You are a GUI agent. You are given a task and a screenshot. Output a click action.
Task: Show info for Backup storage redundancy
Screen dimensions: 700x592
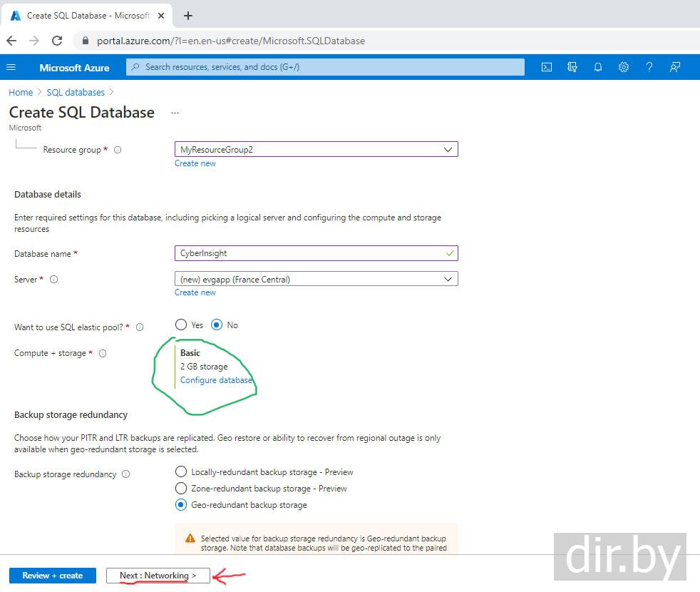pos(126,474)
